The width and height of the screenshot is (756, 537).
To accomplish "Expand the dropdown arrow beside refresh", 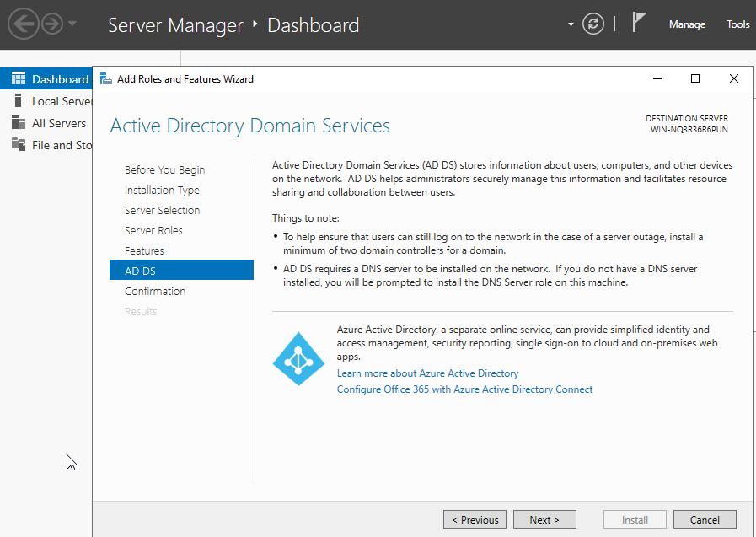I will pyautogui.click(x=571, y=24).
